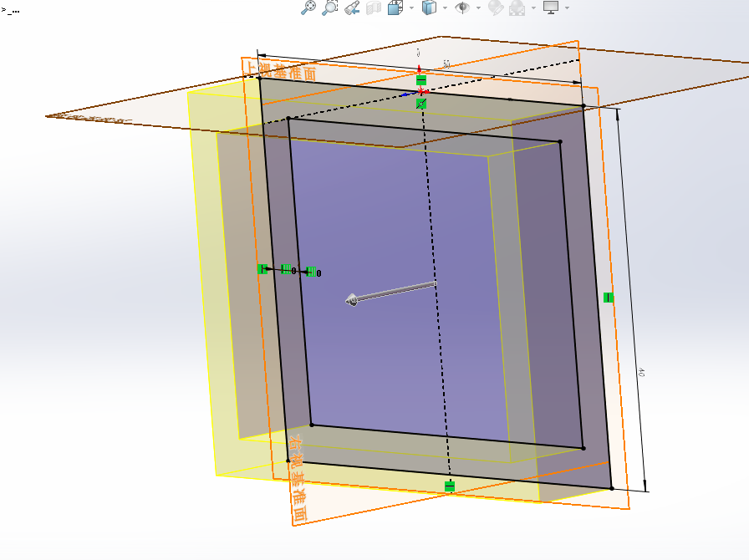Image resolution: width=749 pixels, height=560 pixels.
Task: Select the 40 vertical dimension text
Action: [x=641, y=372]
